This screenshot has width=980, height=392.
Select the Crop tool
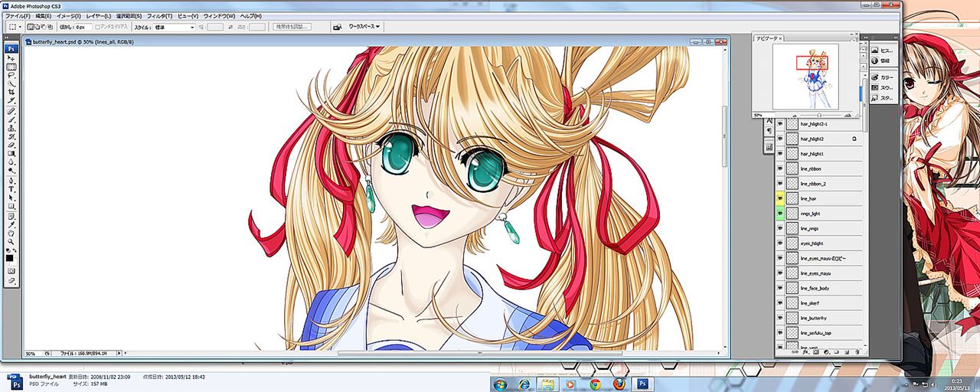pyautogui.click(x=11, y=92)
